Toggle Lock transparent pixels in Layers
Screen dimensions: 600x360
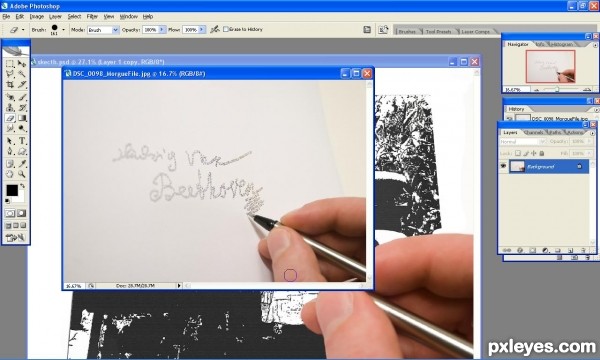click(518, 153)
